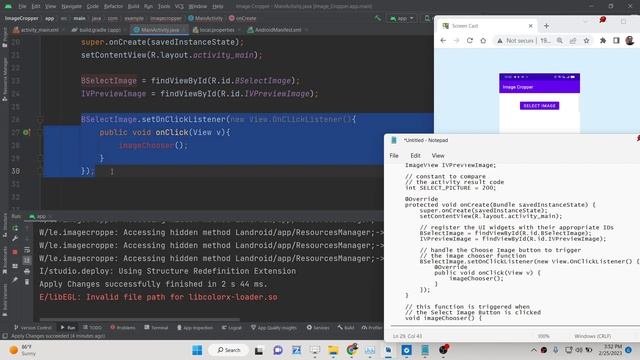The height and width of the screenshot is (360, 640).
Task: Open the Edit menu in Notepad
Action: click(x=416, y=156)
